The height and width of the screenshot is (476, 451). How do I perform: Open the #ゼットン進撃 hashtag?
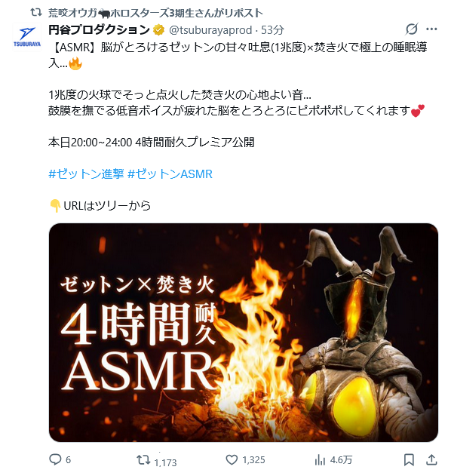coord(86,174)
